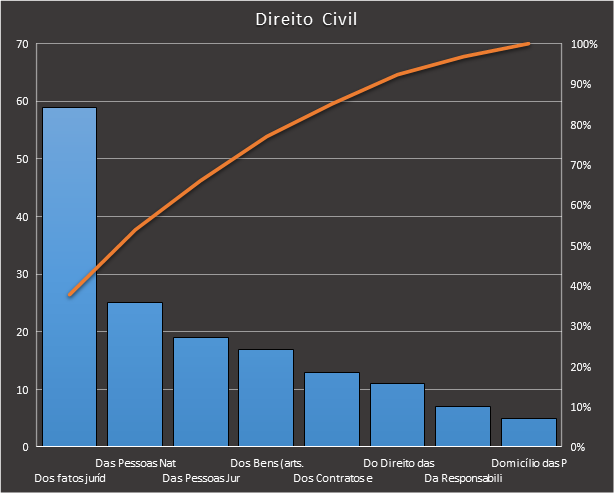The width and height of the screenshot is (615, 493).
Task: Select the 'Domicílio das P' category label
Action: [x=529, y=463]
